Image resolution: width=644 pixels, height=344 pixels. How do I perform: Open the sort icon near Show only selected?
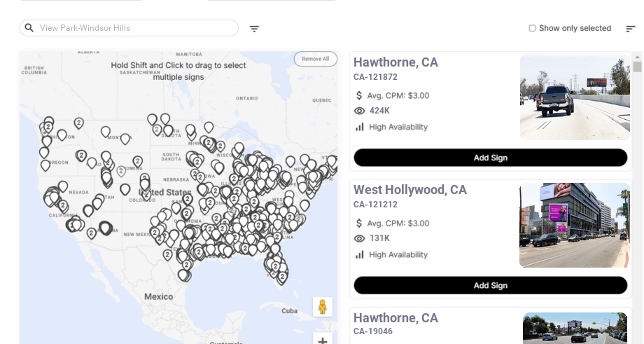click(630, 29)
